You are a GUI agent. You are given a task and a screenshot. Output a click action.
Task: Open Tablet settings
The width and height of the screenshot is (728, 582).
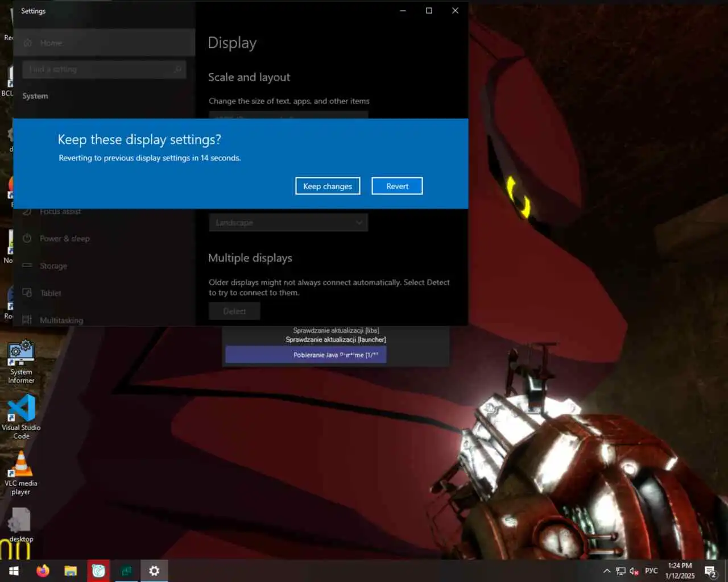pyautogui.click(x=104, y=293)
